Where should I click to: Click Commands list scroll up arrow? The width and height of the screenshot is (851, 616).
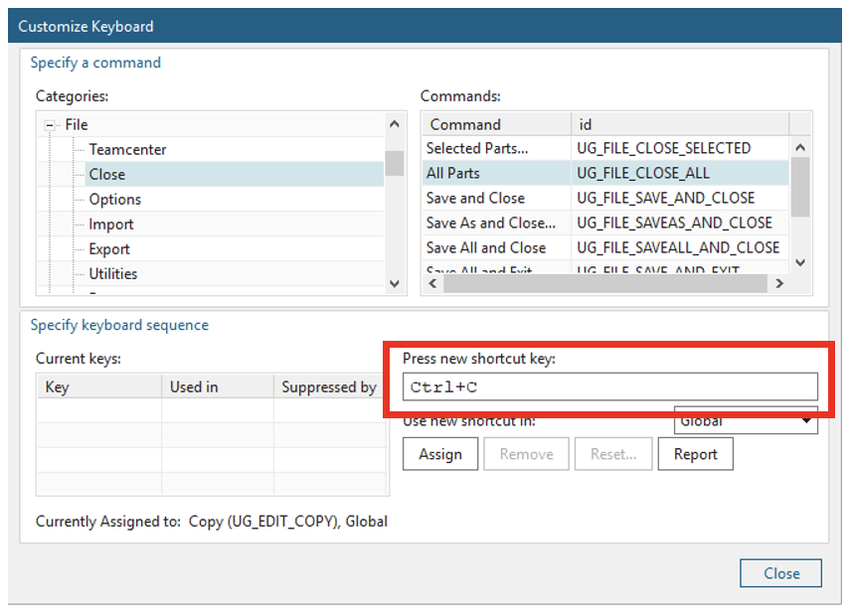[800, 147]
